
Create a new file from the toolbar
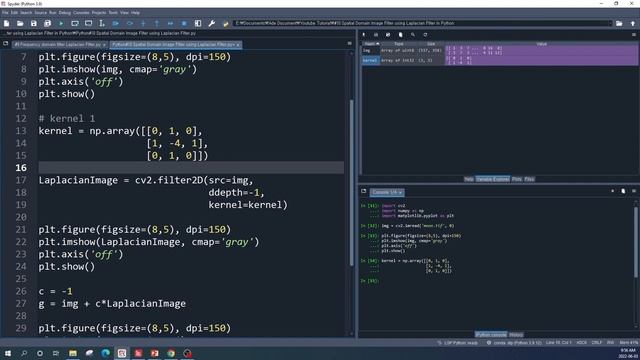[7, 24]
